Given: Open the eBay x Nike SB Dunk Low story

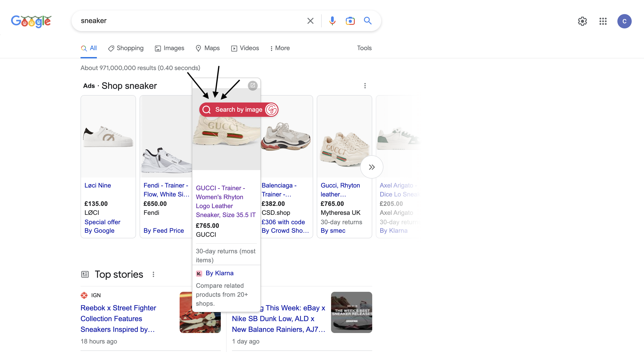Looking at the screenshot, I should (278, 319).
